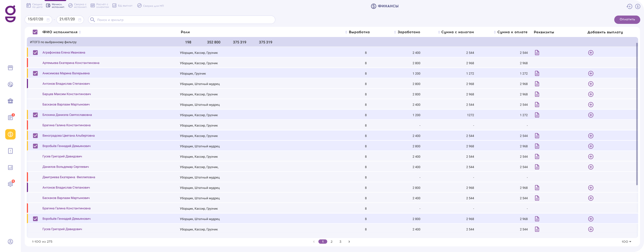644x252 pixels.
Task: Open the store icon in sidebar
Action: [x=10, y=68]
